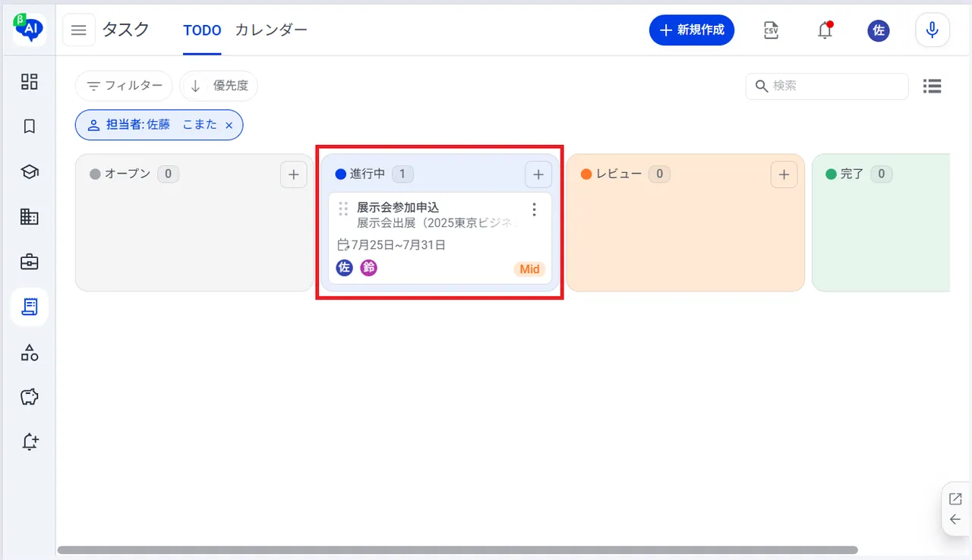Click the horizontal scrollbar at bottom
972x560 pixels.
pos(457,550)
